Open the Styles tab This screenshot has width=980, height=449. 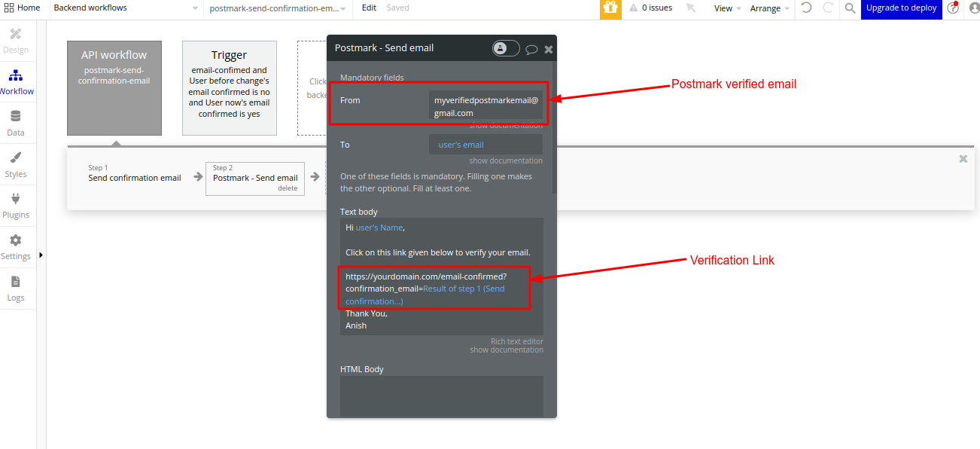click(16, 164)
